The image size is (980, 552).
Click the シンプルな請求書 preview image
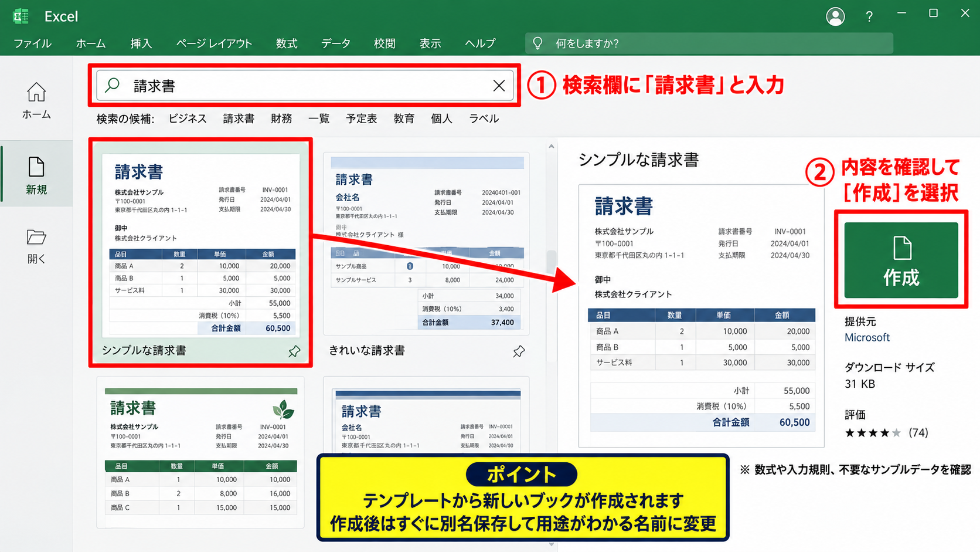click(701, 316)
